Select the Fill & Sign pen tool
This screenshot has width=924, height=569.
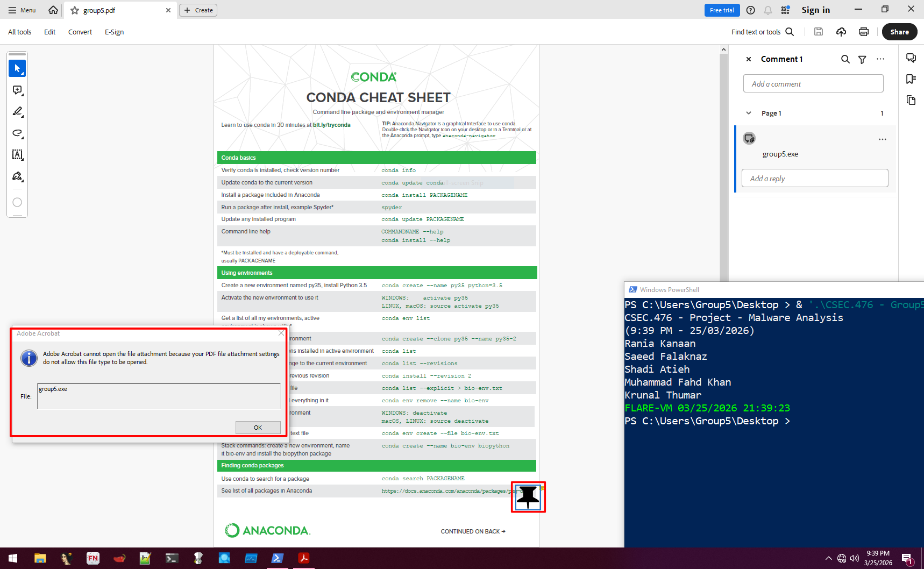[x=17, y=176]
